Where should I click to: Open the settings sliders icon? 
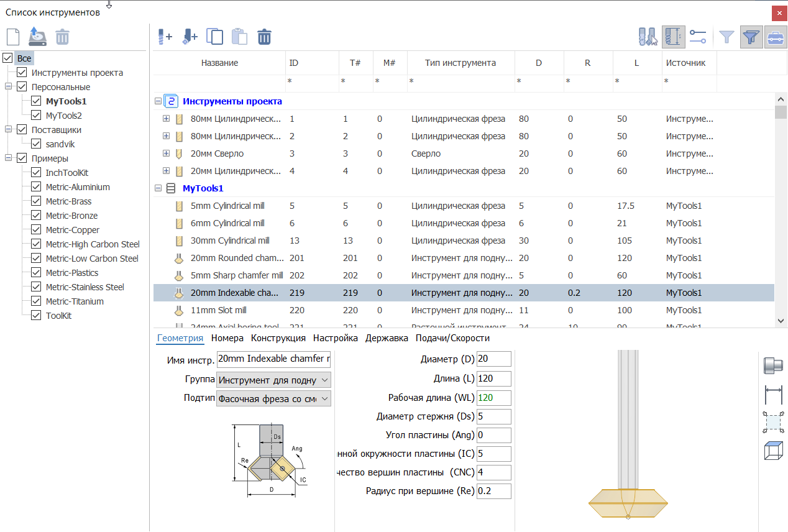click(x=699, y=37)
